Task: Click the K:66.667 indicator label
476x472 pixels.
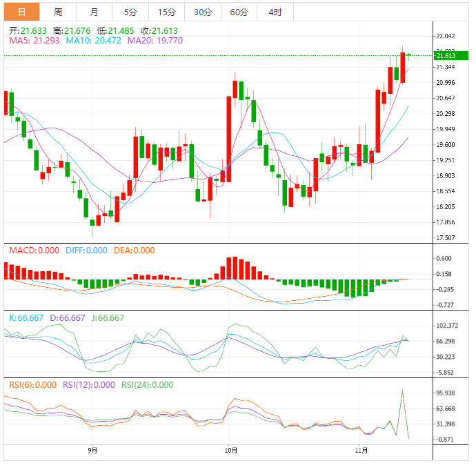Action: coord(26,318)
